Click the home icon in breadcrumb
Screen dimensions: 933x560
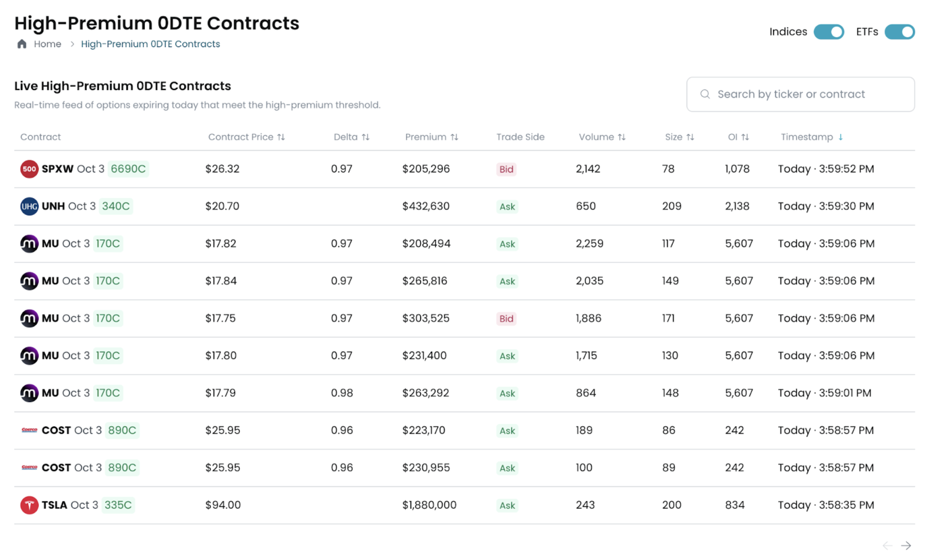(x=22, y=44)
